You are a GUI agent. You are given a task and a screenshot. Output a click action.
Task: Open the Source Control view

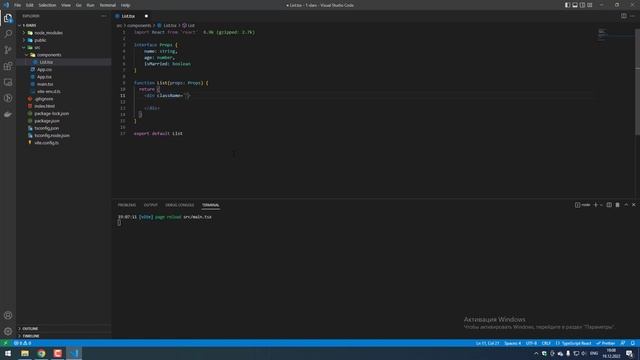click(8, 50)
